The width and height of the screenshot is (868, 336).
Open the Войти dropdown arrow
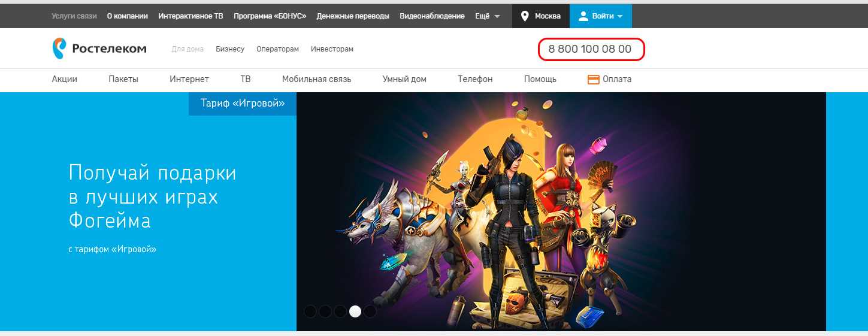(620, 16)
